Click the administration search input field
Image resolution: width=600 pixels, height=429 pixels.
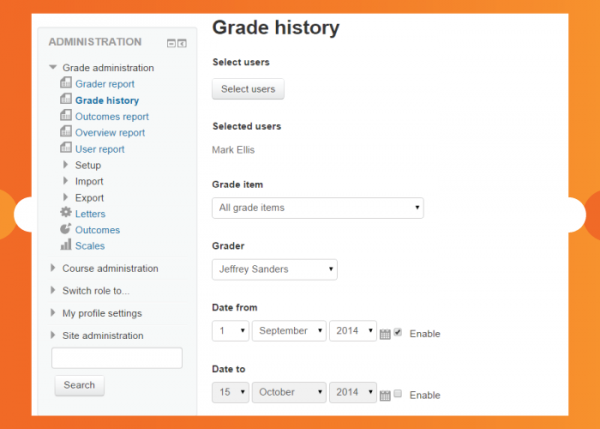pyautogui.click(x=117, y=358)
